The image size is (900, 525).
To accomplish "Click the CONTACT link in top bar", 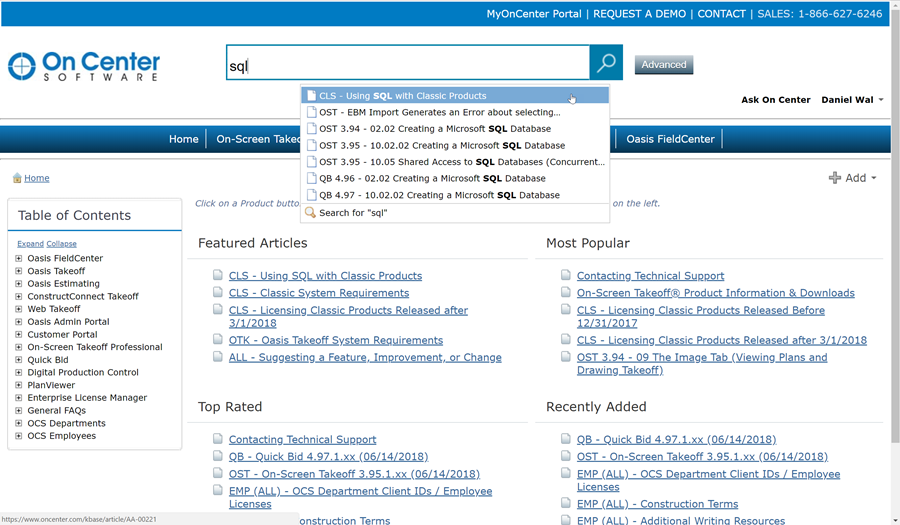I will tap(721, 14).
